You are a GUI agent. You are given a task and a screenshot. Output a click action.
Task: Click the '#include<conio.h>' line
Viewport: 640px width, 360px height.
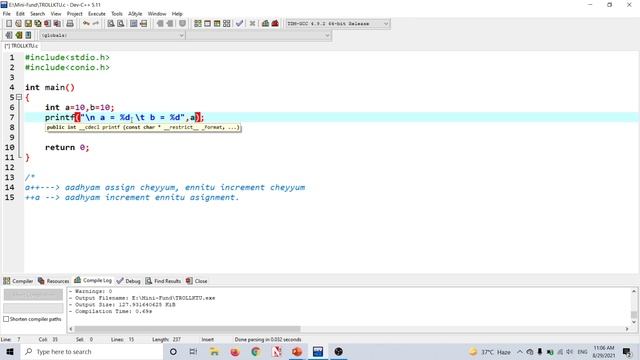click(67, 67)
